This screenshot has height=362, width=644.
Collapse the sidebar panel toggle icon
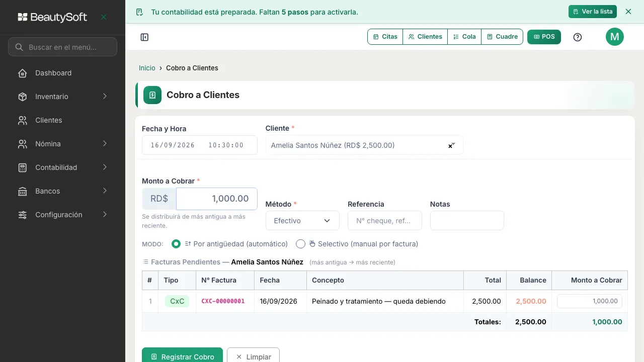144,37
